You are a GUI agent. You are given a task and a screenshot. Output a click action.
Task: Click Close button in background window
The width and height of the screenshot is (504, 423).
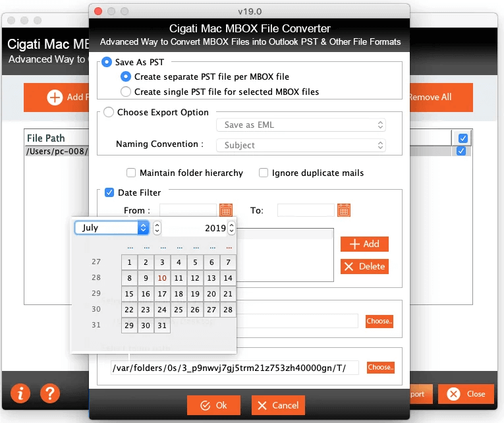pyautogui.click(x=466, y=394)
